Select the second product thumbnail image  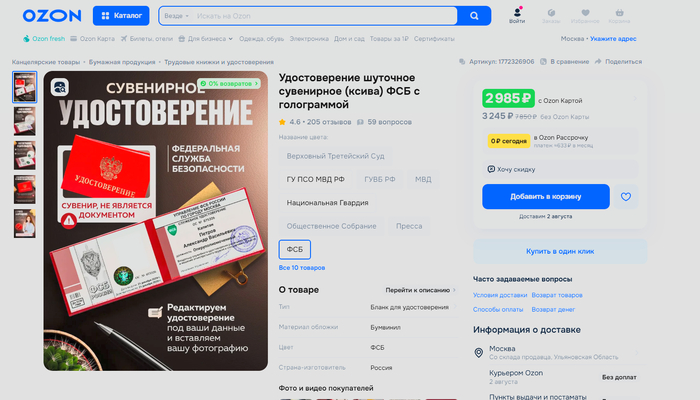[x=25, y=121]
